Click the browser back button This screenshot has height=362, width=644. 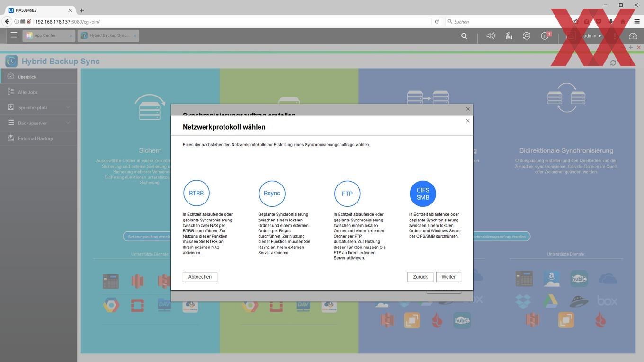point(7,21)
